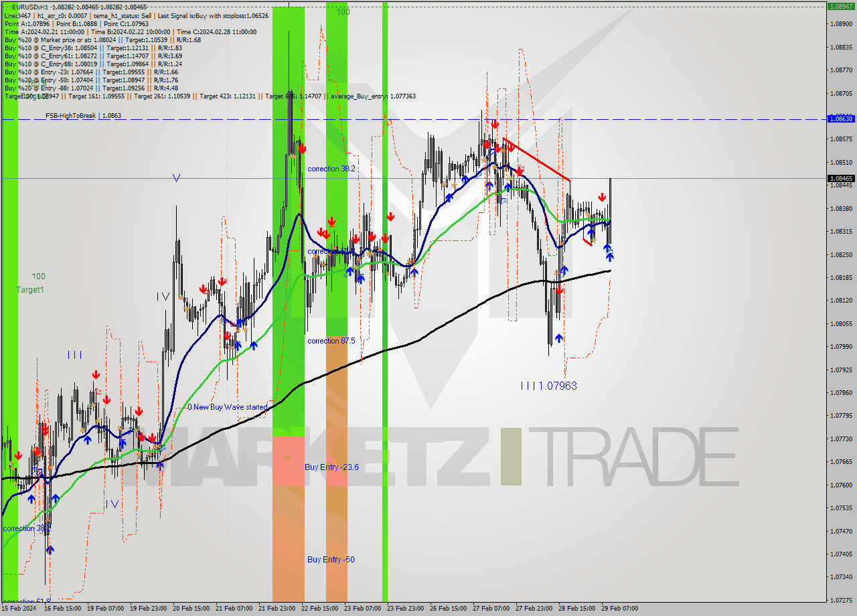The height and width of the screenshot is (616, 857).
Task: Select the blue 1.08630 price tag
Action: coord(841,119)
